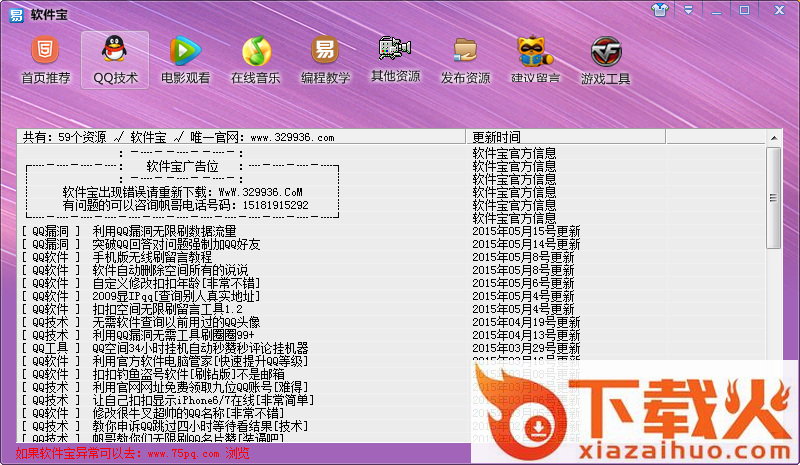Open the 编程教学 programming tutorials icon
800x465 pixels.
point(326,60)
